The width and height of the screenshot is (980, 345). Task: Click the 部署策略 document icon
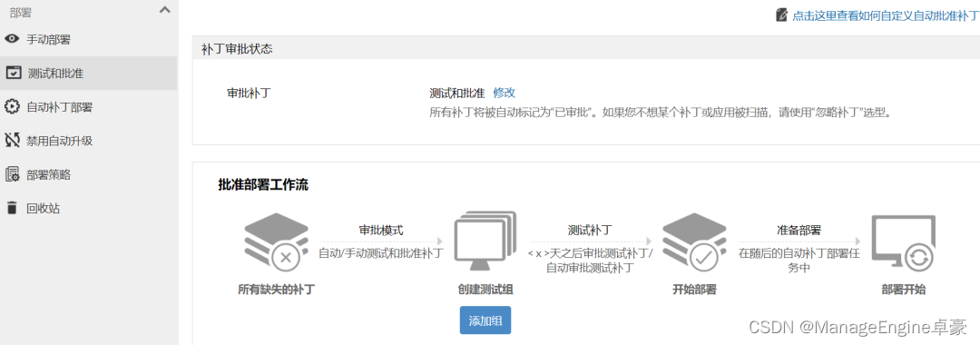[13, 174]
